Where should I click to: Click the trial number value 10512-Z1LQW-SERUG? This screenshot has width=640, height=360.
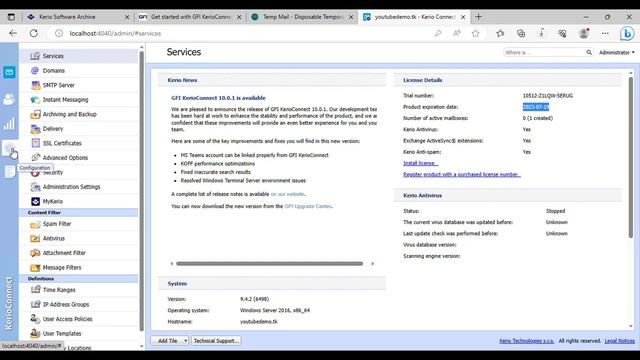point(547,96)
